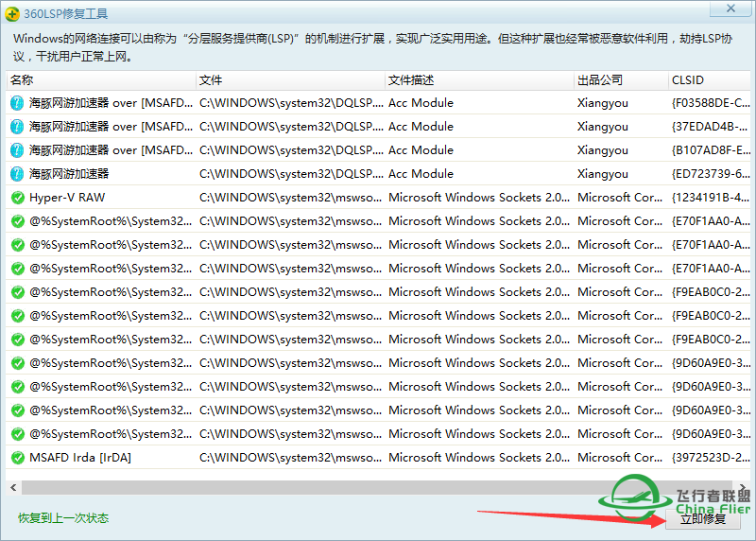Click the question mark icon of the B107AD8F entry

pyautogui.click(x=17, y=150)
